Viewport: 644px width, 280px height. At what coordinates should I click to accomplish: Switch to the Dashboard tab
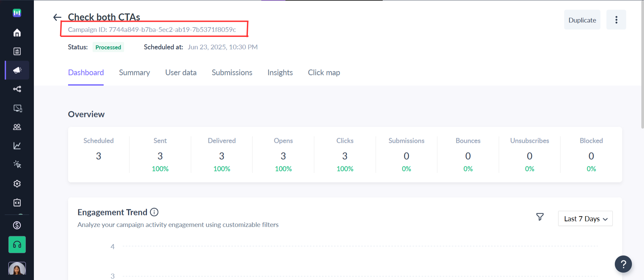coord(86,73)
